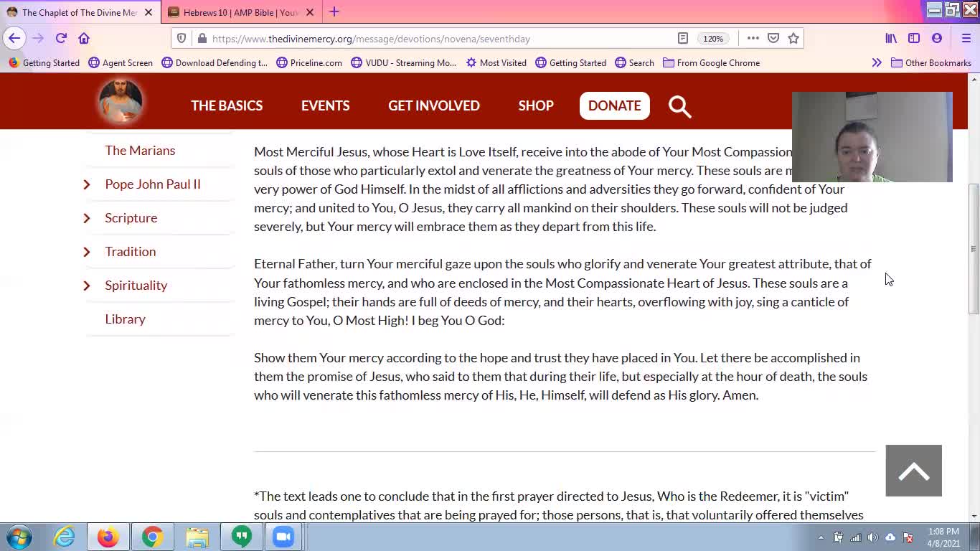Open the Library sidebar link
980x551 pixels.
(125, 319)
